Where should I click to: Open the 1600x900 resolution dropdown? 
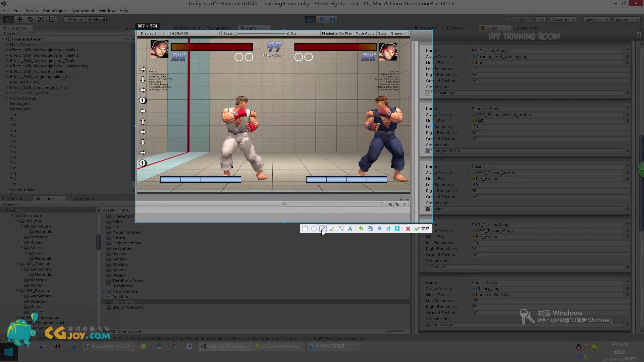pos(195,34)
